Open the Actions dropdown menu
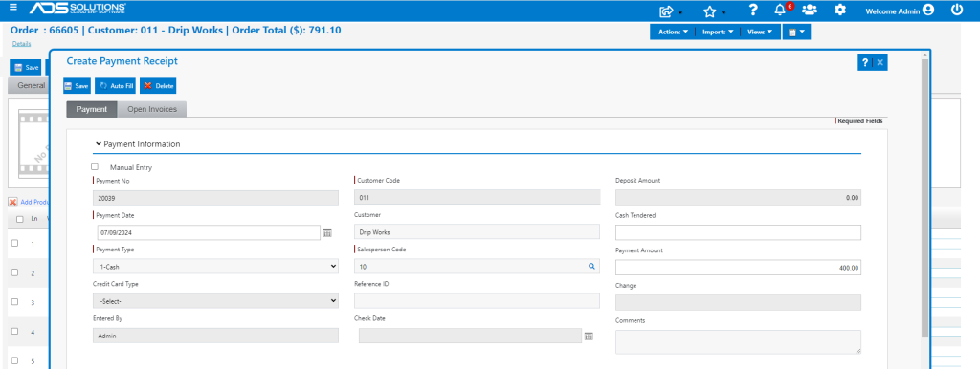Image resolution: width=980 pixels, height=369 pixels. [673, 32]
